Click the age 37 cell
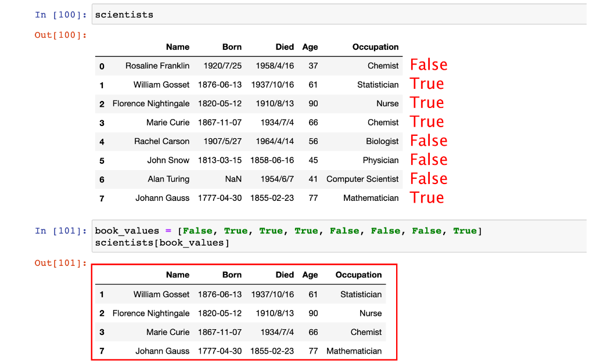Viewport: 593px width, 364px height. tap(313, 66)
